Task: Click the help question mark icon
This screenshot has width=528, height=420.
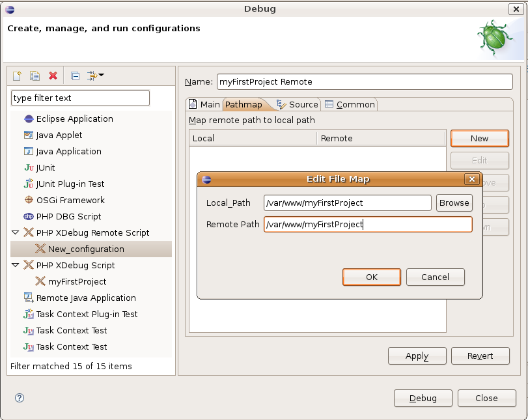Action: pyautogui.click(x=20, y=398)
